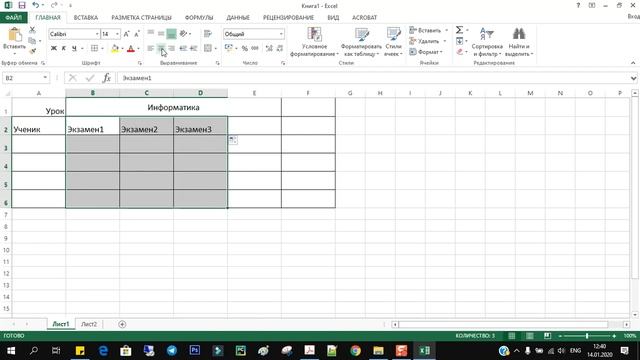The width and height of the screenshot is (640, 360).
Task: Cut selection with the scissors icon
Action: click(x=32, y=30)
